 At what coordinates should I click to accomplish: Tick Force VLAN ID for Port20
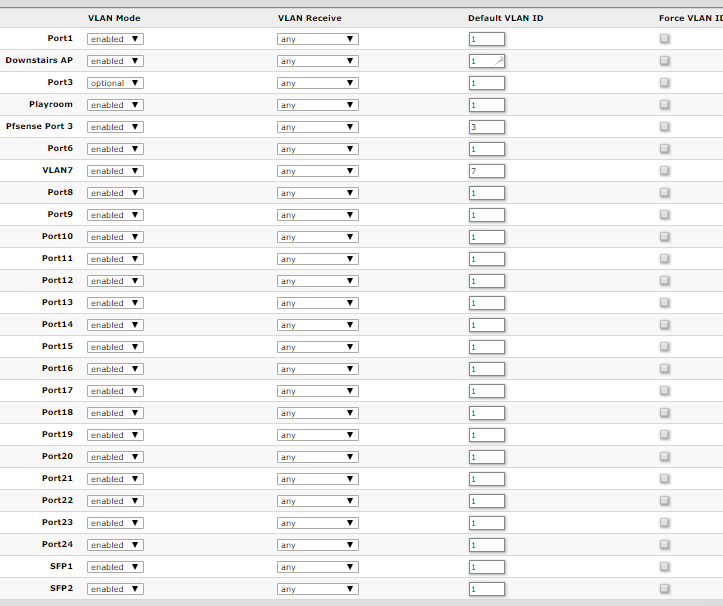tap(665, 457)
